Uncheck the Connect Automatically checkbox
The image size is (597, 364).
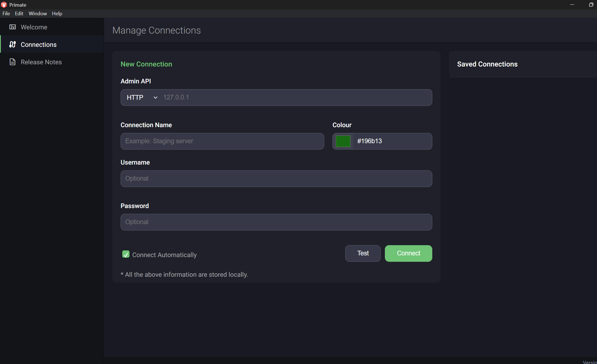(126, 254)
